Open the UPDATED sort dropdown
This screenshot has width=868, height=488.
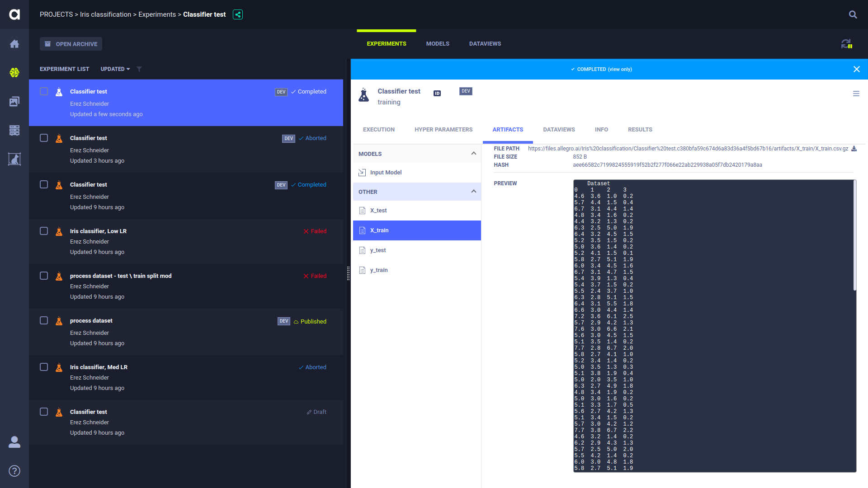pyautogui.click(x=115, y=69)
